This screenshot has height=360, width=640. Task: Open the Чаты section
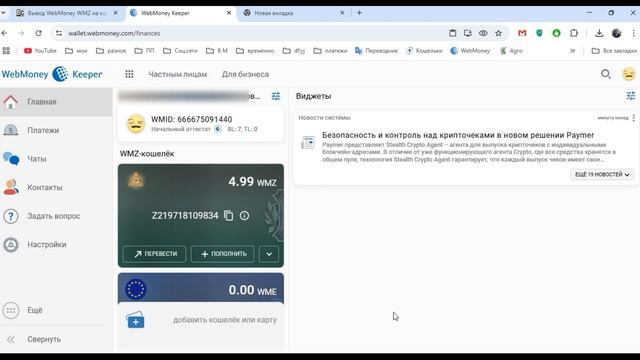coord(56,159)
